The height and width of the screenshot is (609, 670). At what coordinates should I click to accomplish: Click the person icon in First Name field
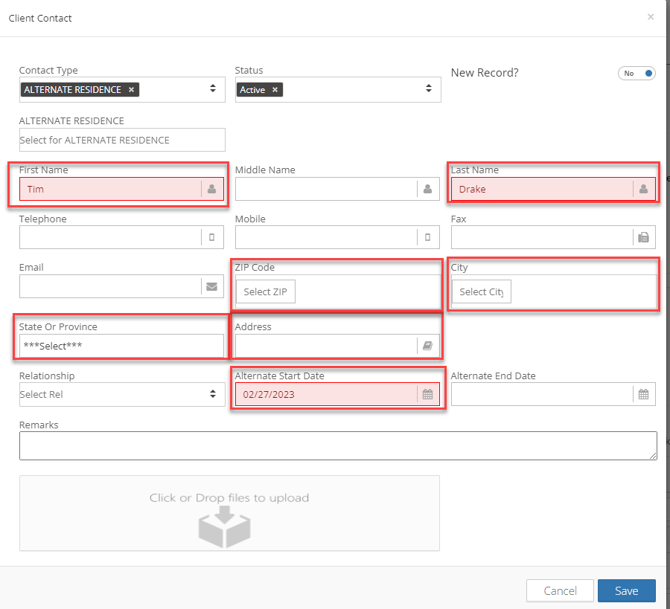click(x=212, y=189)
